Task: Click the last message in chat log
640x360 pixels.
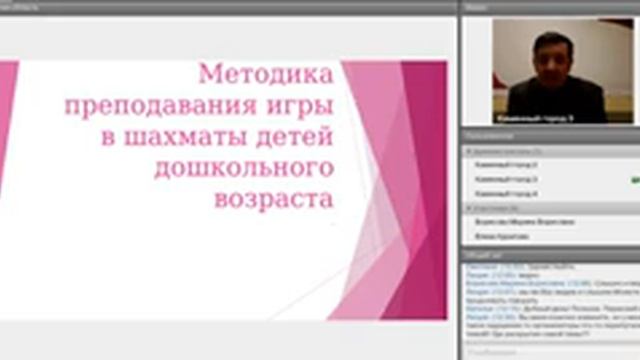Action: click(x=553, y=325)
